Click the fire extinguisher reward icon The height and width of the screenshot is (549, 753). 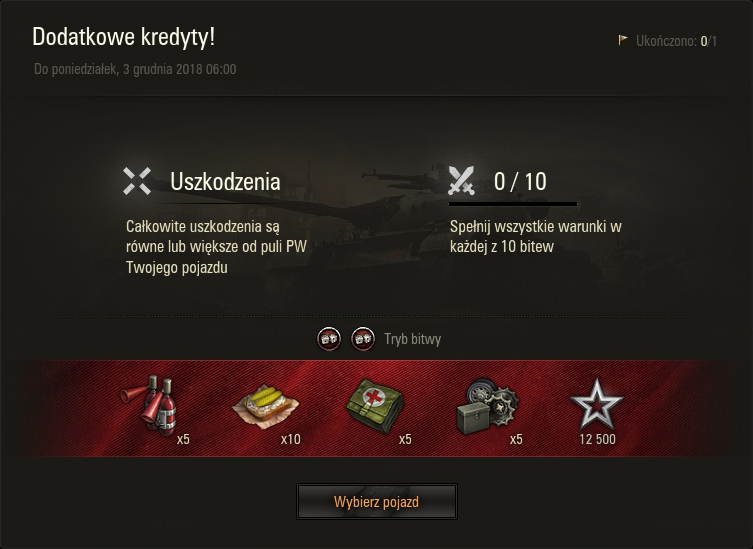point(150,406)
